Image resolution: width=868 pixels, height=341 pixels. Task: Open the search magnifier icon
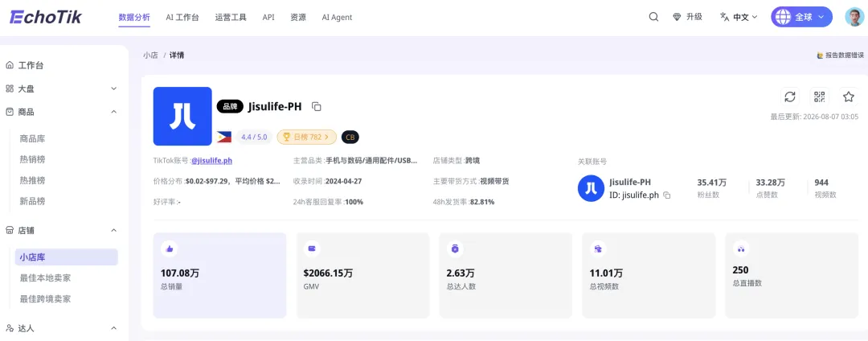653,17
